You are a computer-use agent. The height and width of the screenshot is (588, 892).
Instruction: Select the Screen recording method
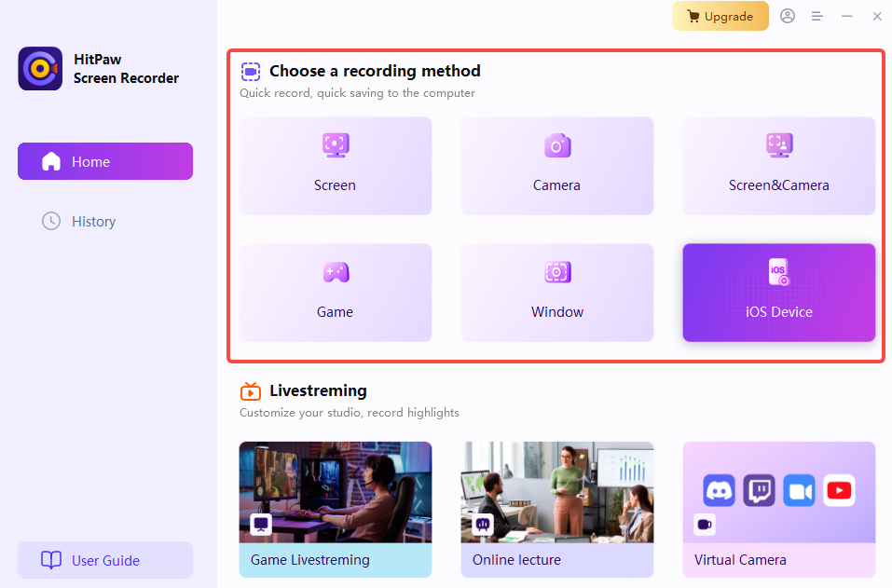click(335, 166)
